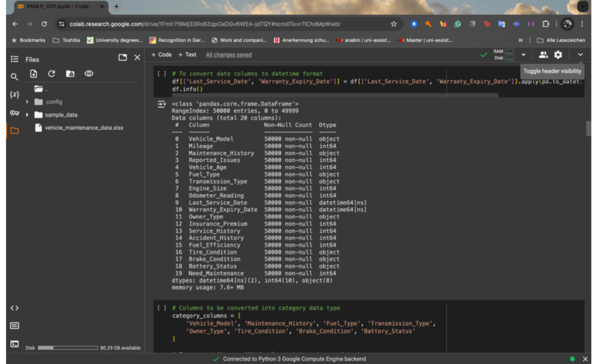The width and height of the screenshot is (598, 364).
Task: Refresh the Files panel listing
Action: click(x=52, y=74)
